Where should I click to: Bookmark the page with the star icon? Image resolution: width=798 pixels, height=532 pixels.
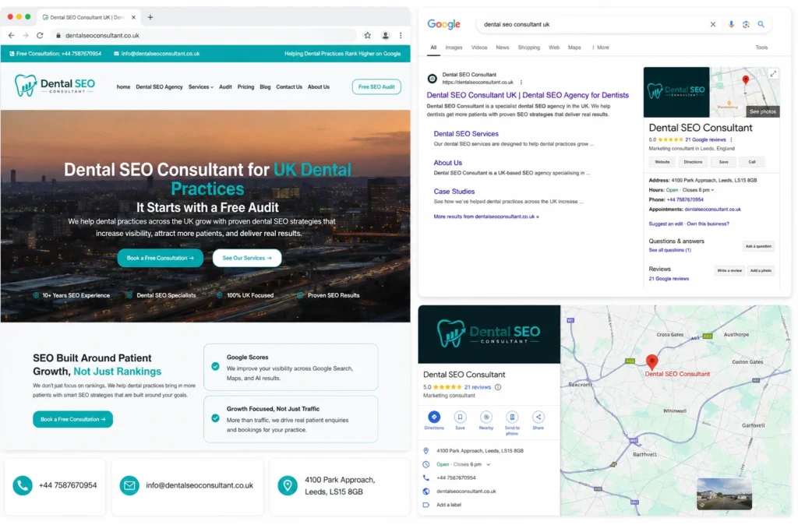pyautogui.click(x=368, y=35)
